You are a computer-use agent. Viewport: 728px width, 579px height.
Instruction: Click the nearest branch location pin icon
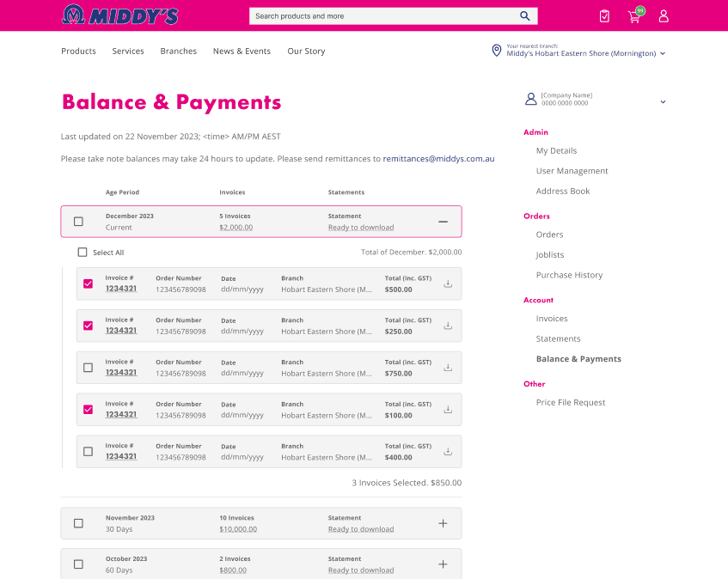pos(496,50)
